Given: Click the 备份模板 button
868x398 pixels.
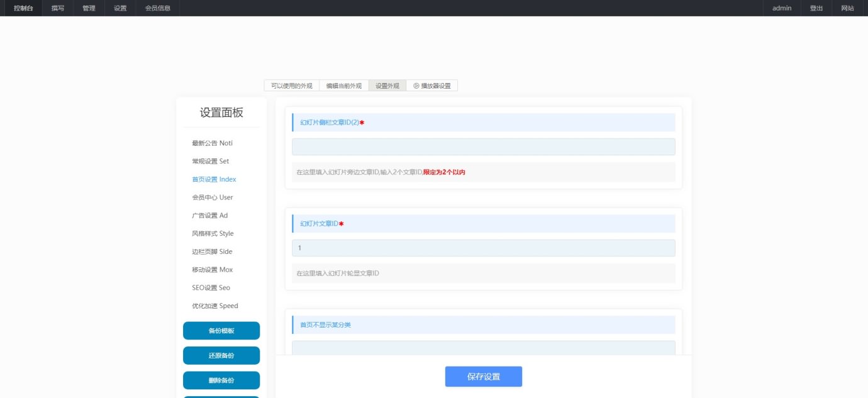Looking at the screenshot, I should tap(221, 331).
